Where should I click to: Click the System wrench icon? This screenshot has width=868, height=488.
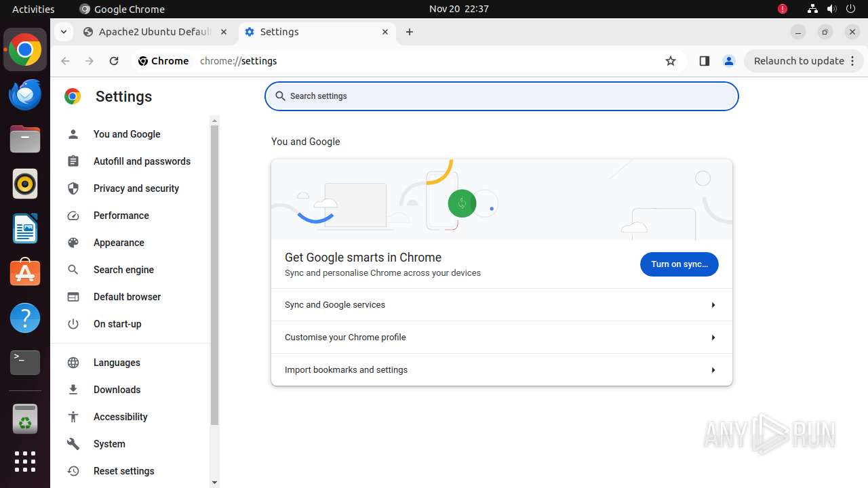(73, 444)
